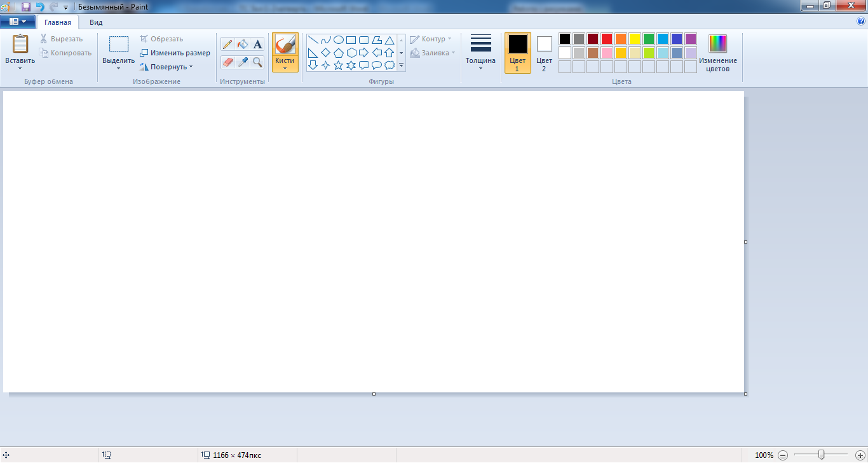The width and height of the screenshot is (868, 463).
Task: Choose the Right triangle shape
Action: click(313, 53)
